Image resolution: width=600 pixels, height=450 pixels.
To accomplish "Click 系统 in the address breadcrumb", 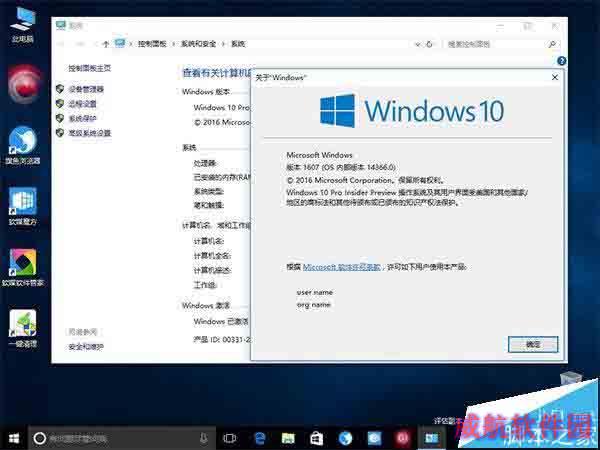I will coord(238,44).
